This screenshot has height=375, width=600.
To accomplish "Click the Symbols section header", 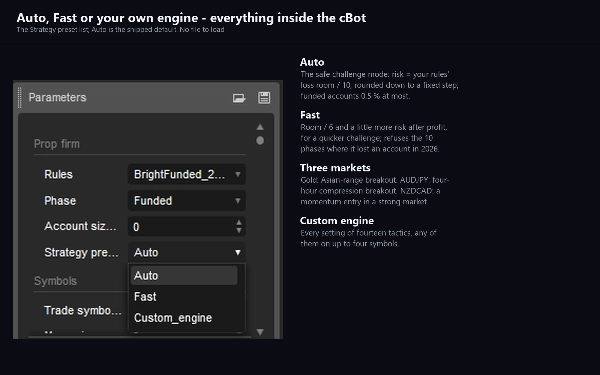I will [x=55, y=281].
